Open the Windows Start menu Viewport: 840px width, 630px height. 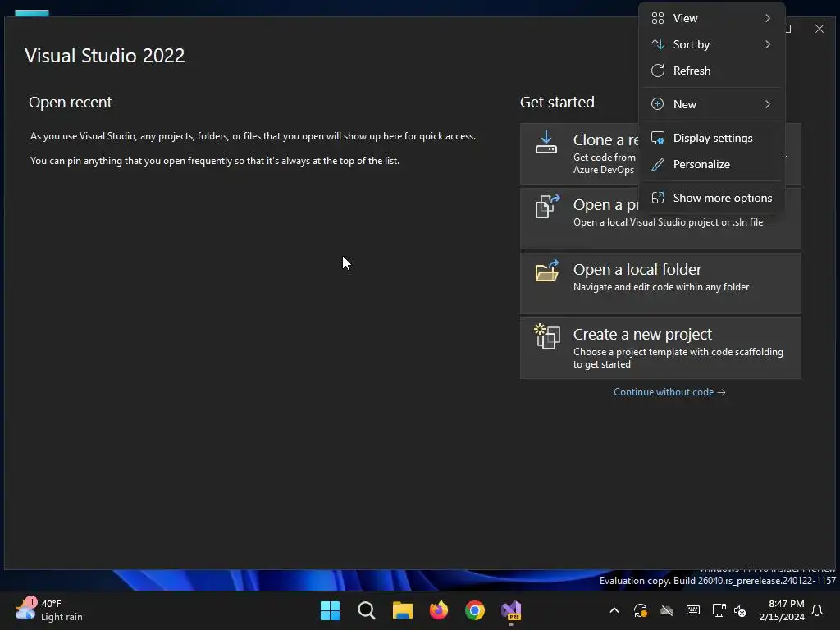click(x=330, y=610)
